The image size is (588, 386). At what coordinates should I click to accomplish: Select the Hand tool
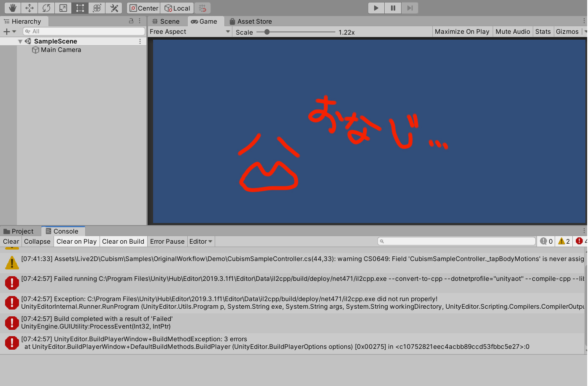coord(12,8)
